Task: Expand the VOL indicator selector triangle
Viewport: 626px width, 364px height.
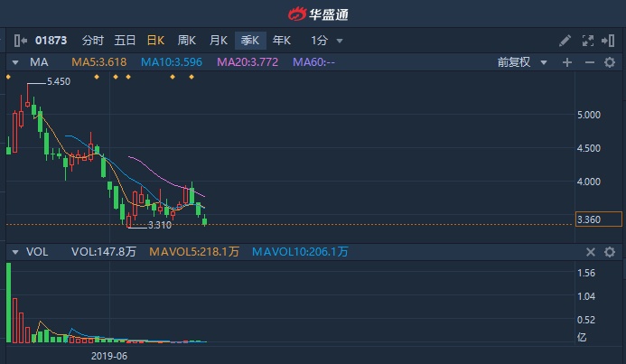Action: tap(15, 252)
